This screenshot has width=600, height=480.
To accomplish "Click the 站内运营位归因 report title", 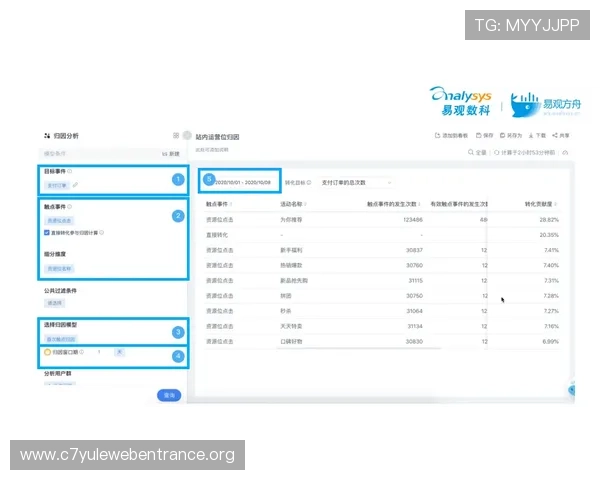I will [217, 137].
